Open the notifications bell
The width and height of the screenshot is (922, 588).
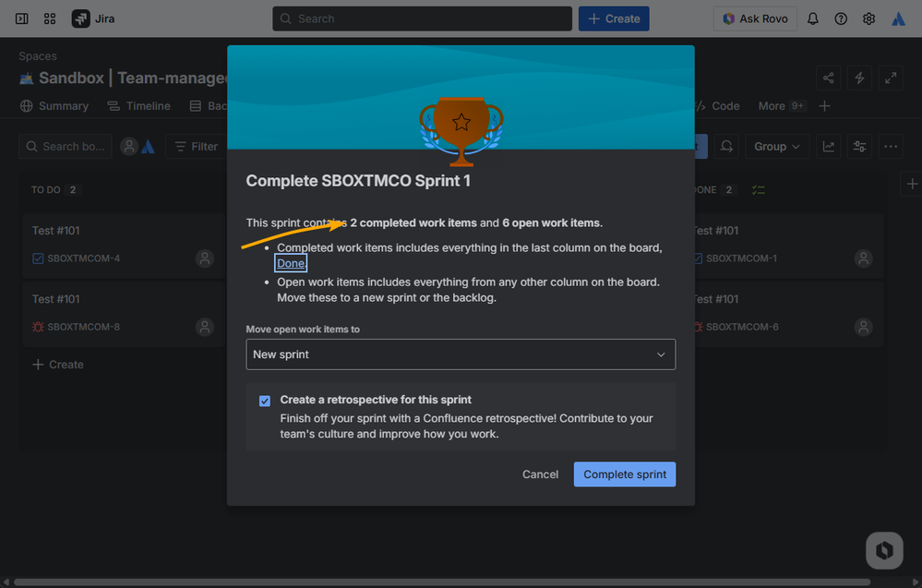click(x=812, y=18)
